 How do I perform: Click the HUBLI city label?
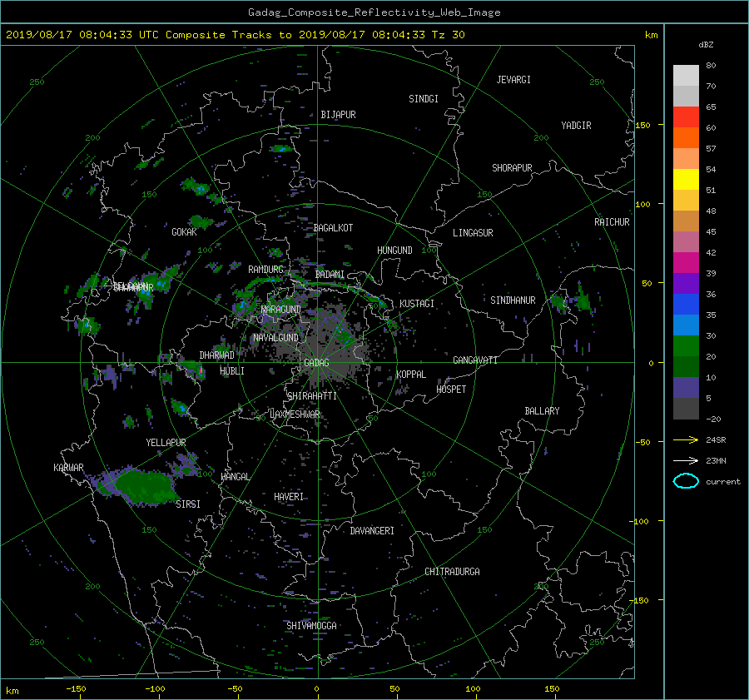point(232,370)
